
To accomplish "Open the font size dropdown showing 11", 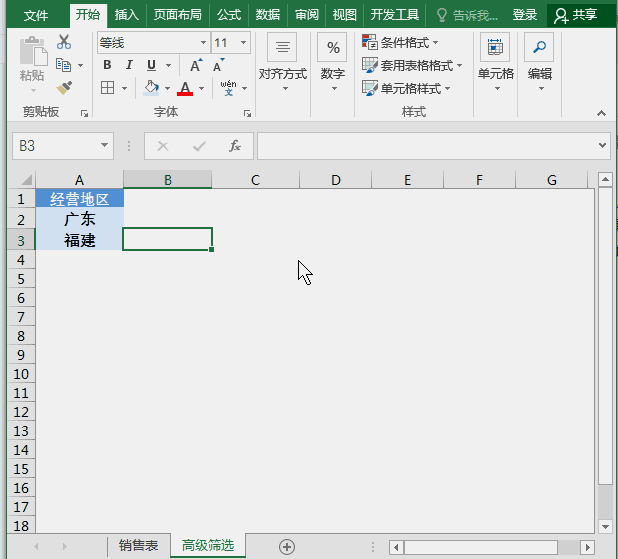I will (244, 43).
